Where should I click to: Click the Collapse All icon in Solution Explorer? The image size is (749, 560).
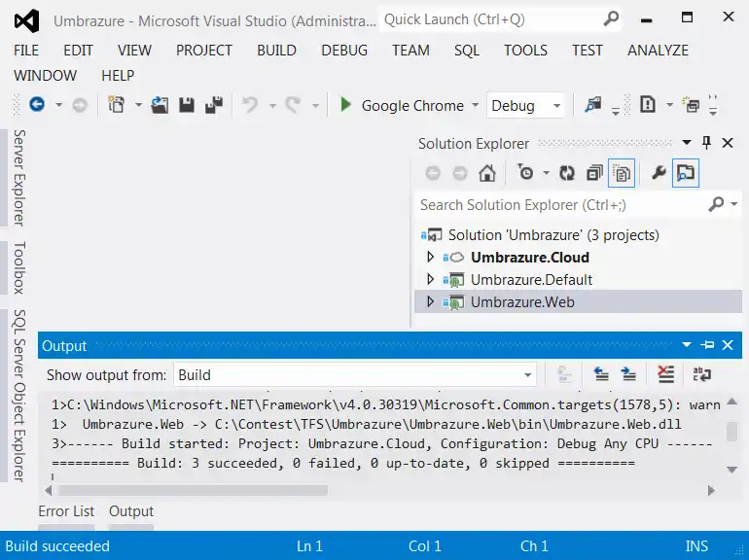click(594, 173)
